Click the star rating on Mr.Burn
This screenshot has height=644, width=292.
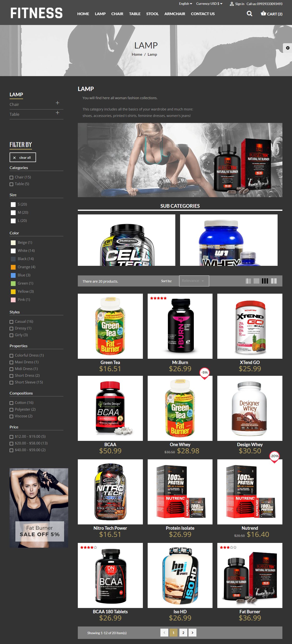(x=158, y=298)
